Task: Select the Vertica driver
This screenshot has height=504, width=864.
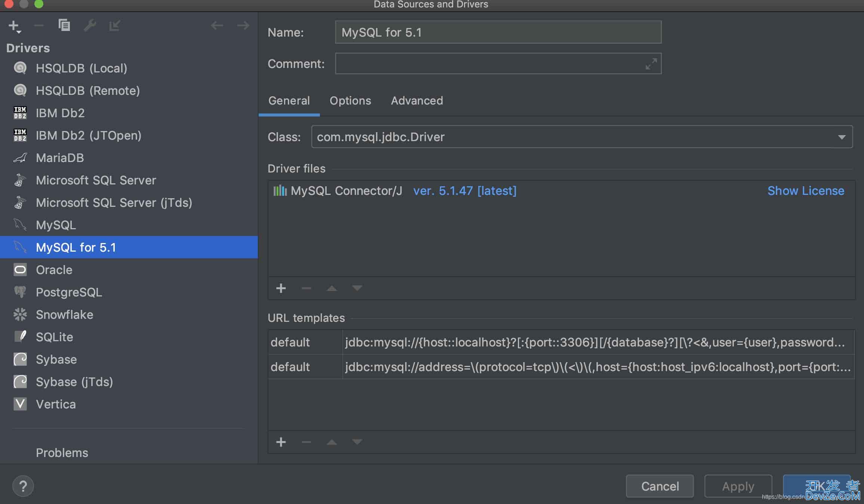Action: coord(129,404)
